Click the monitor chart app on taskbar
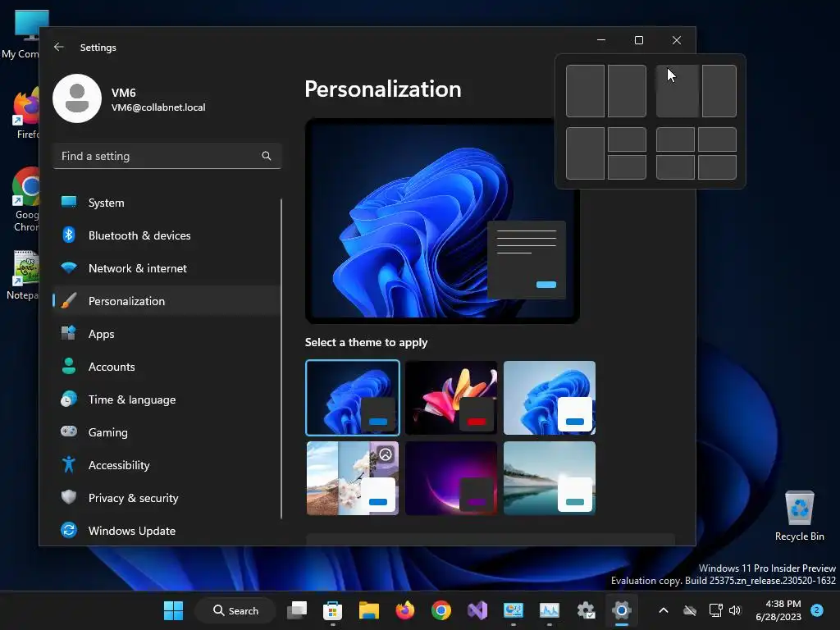 click(x=549, y=610)
